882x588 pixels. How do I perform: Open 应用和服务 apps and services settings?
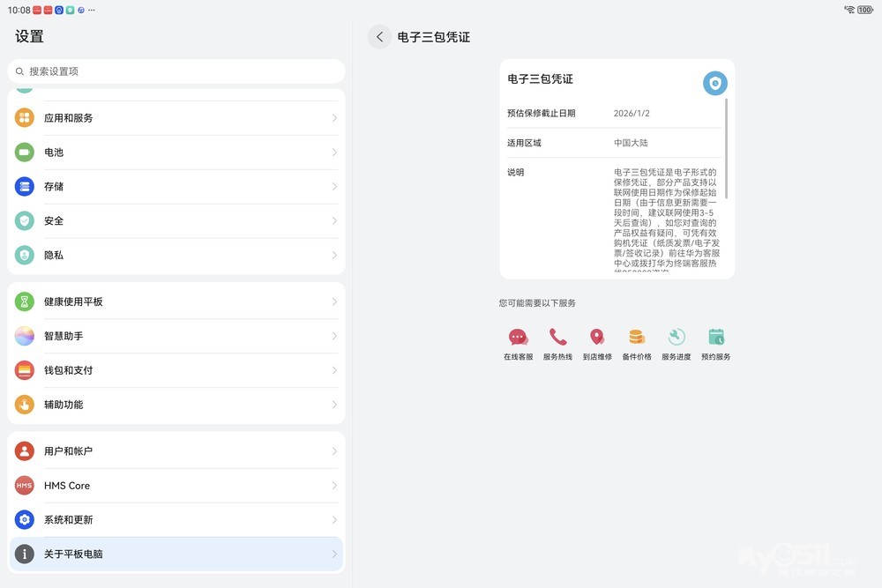176,118
